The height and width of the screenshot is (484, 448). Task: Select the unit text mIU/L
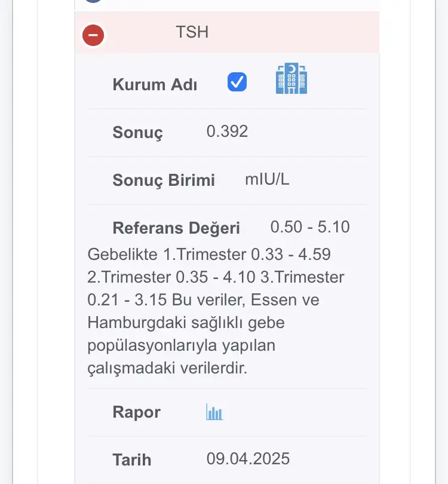click(267, 179)
